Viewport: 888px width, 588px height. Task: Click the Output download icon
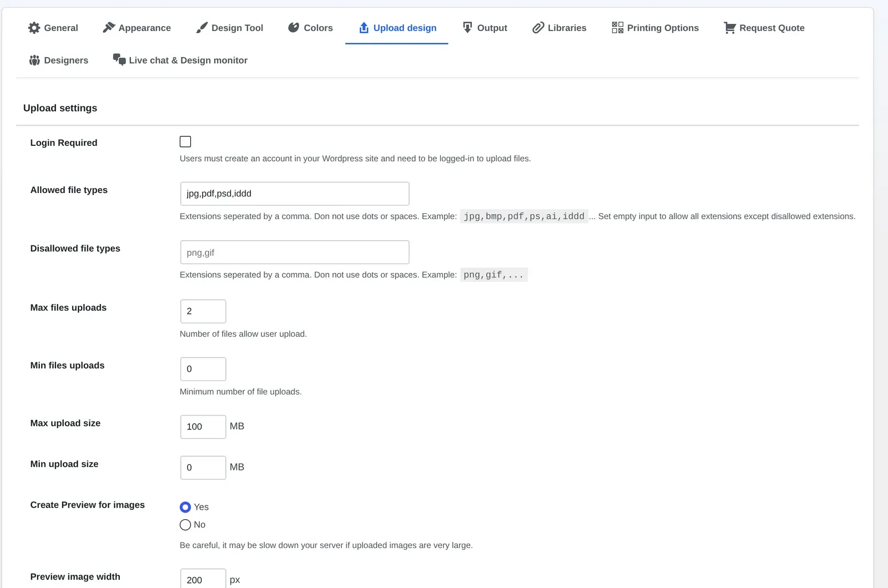tap(468, 28)
